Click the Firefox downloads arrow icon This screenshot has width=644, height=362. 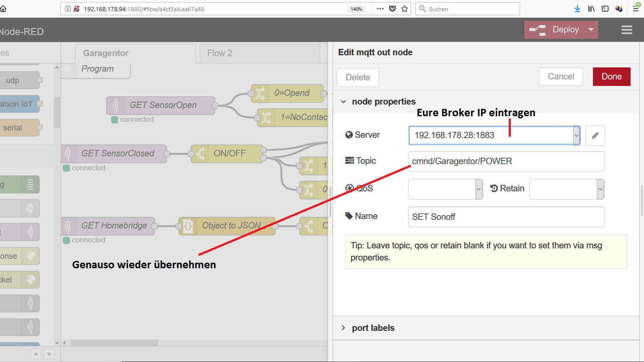pyautogui.click(x=577, y=9)
